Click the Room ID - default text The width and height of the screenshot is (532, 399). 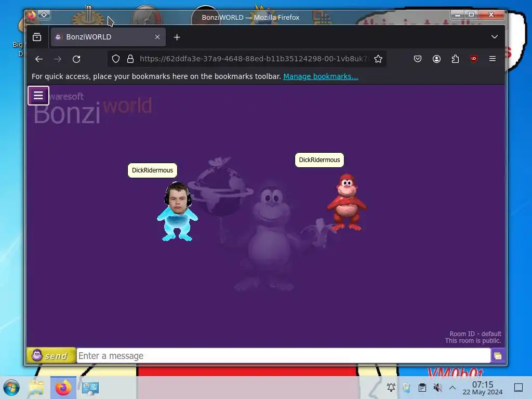pos(475,334)
